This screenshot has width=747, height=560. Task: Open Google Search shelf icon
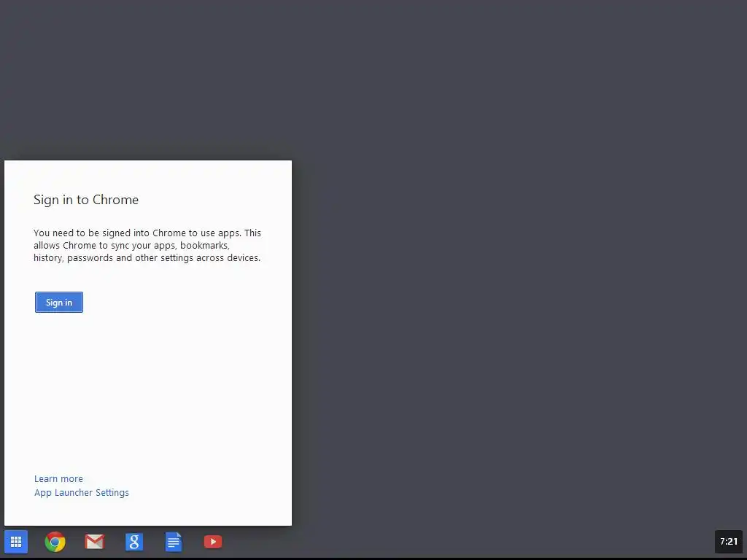(x=134, y=542)
